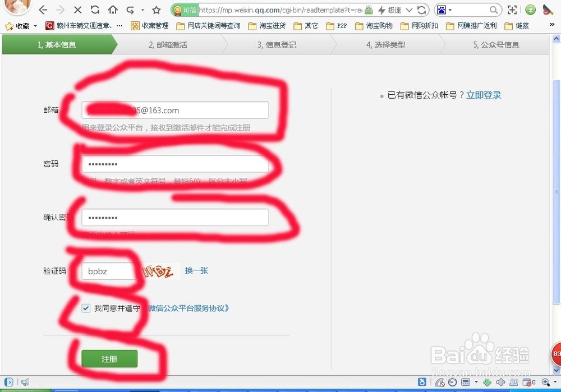Screen dimensions: 561x392
Task: Open the 微信公众平台服务协议 link
Action: tap(188, 308)
